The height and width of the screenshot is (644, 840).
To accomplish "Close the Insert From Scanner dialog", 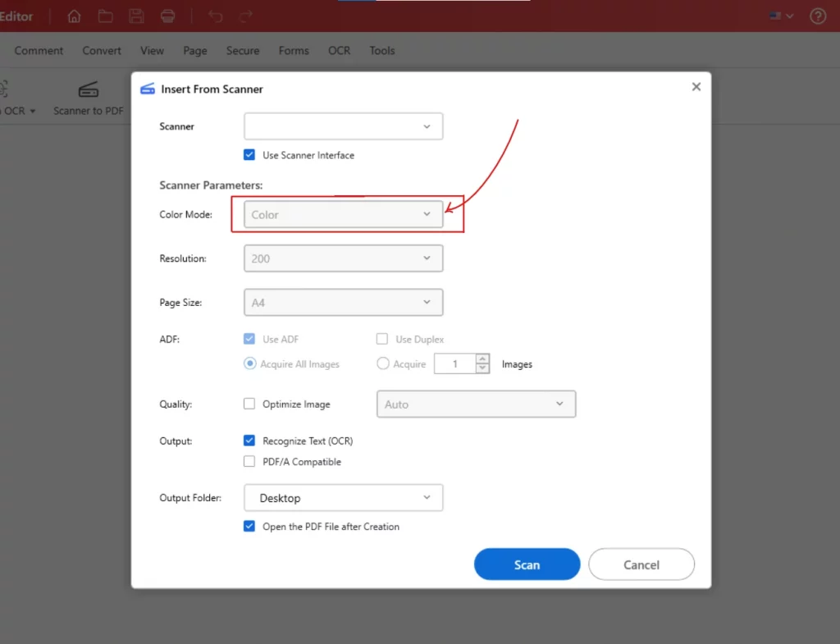I will [x=696, y=87].
